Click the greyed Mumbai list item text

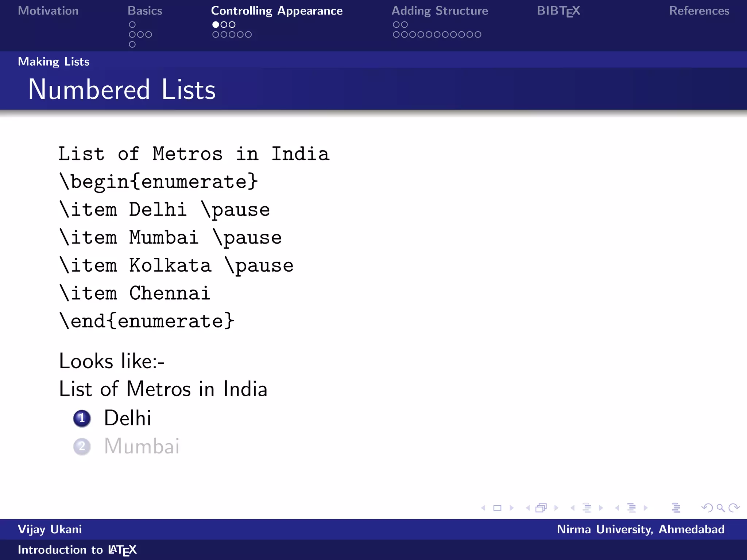tap(142, 446)
